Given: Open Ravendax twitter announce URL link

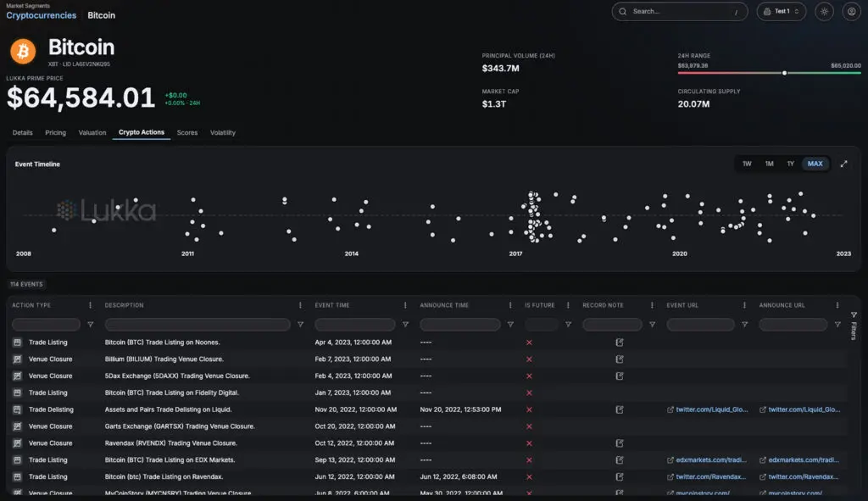Looking at the screenshot, I should (x=799, y=476).
